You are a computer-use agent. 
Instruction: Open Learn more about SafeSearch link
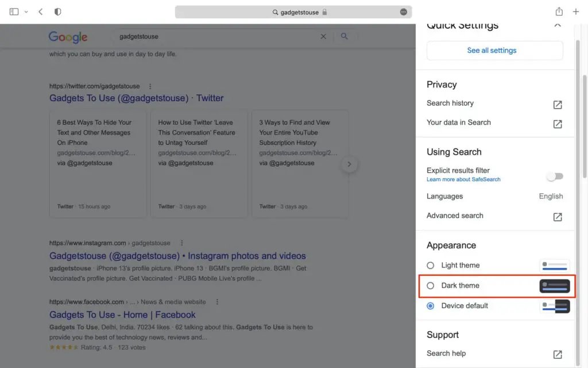463,179
